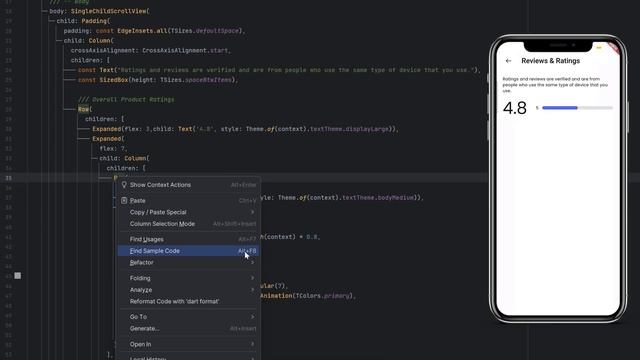
Task: Open the Refactor submenu
Action: (x=188, y=263)
